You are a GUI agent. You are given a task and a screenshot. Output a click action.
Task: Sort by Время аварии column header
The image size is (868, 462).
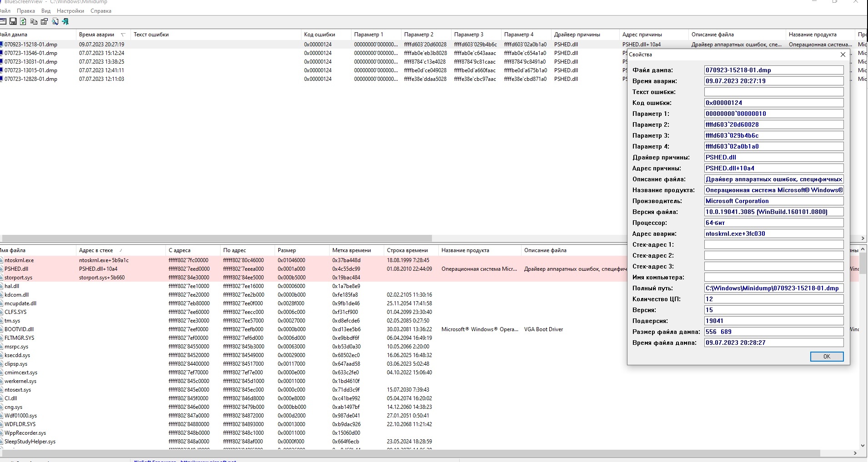[103, 35]
